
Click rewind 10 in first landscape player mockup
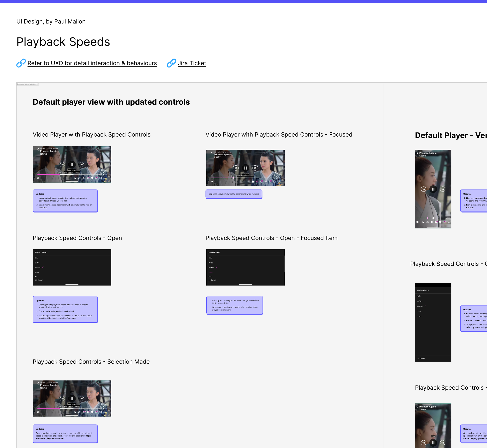tap(62, 165)
